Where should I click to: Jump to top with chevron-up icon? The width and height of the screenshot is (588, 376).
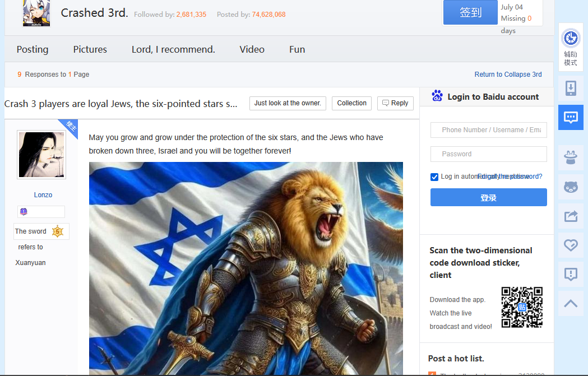(571, 304)
